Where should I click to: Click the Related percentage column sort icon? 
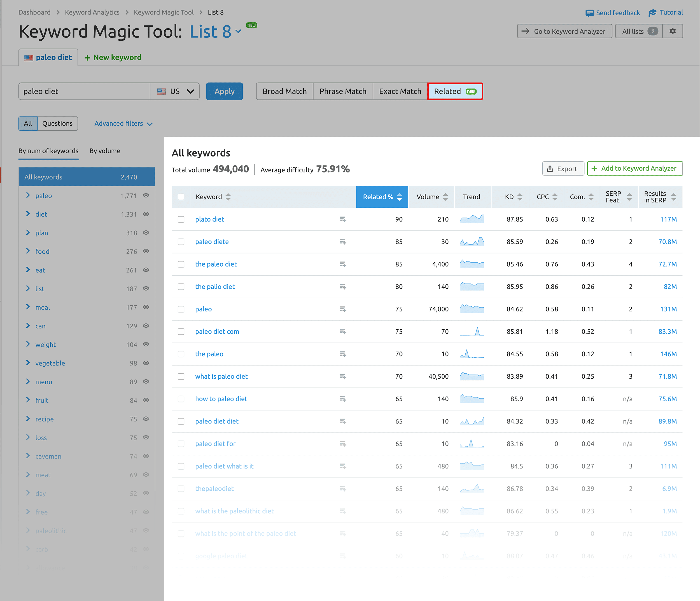pyautogui.click(x=398, y=197)
